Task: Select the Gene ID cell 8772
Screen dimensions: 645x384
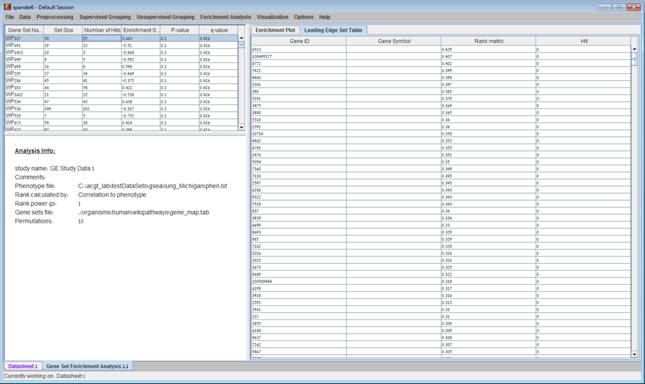Action: (x=299, y=63)
